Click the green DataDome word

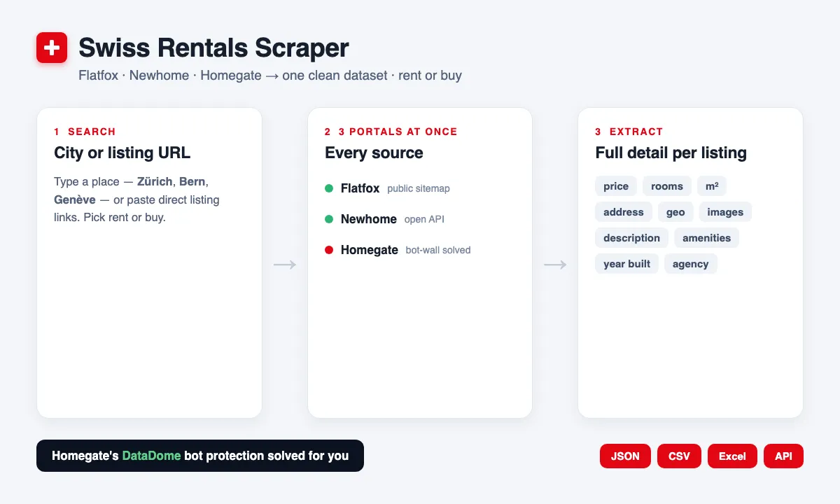click(x=151, y=456)
